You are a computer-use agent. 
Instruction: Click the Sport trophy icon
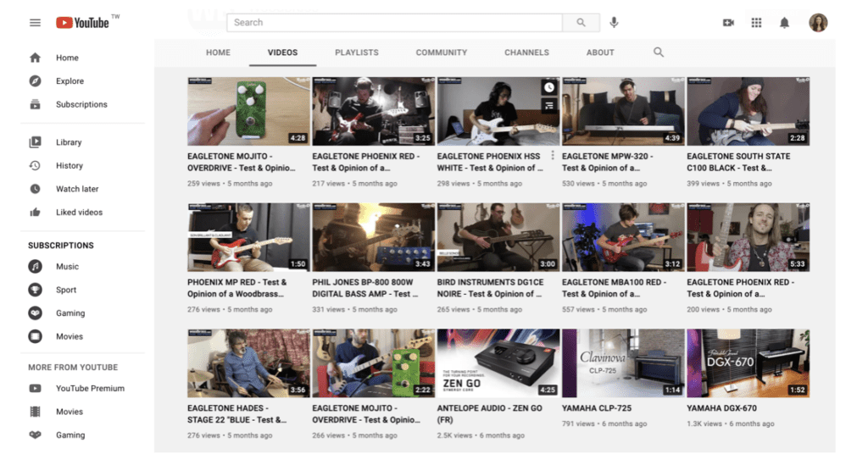tap(35, 290)
